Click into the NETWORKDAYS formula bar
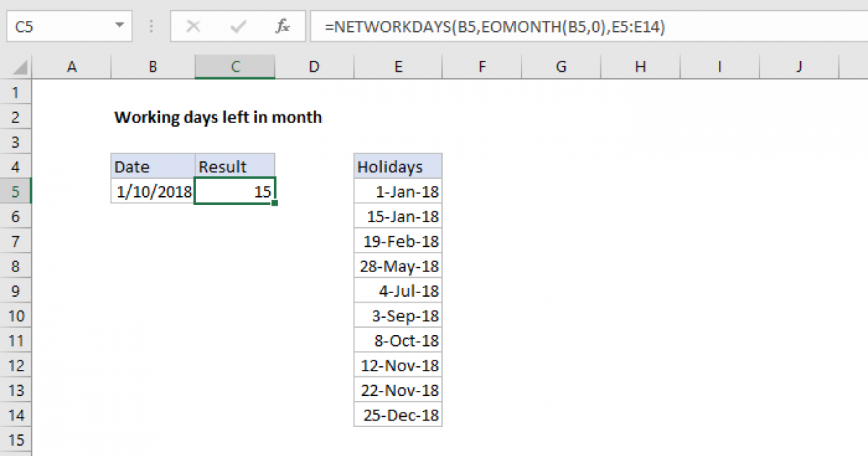Viewport: 868px width, 456px height. (x=579, y=27)
